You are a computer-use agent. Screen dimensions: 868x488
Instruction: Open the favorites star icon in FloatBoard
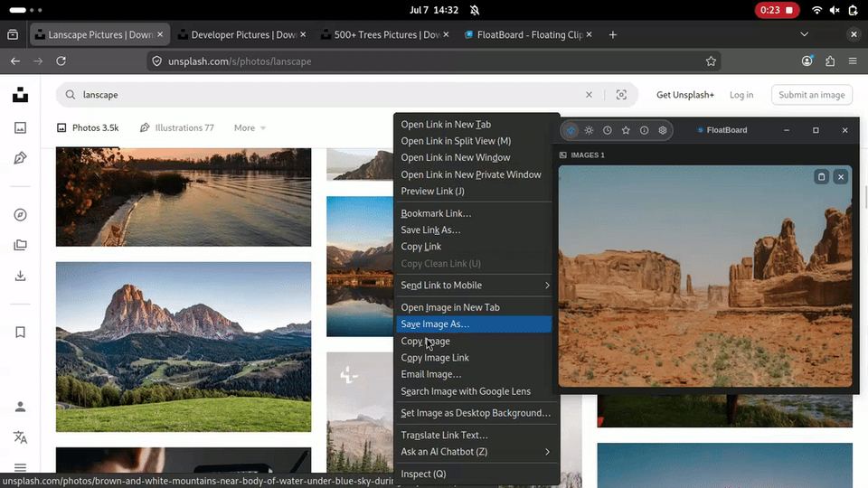(626, 130)
